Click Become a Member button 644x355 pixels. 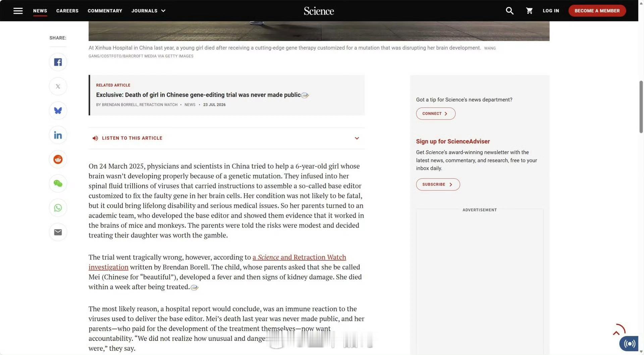point(597,11)
